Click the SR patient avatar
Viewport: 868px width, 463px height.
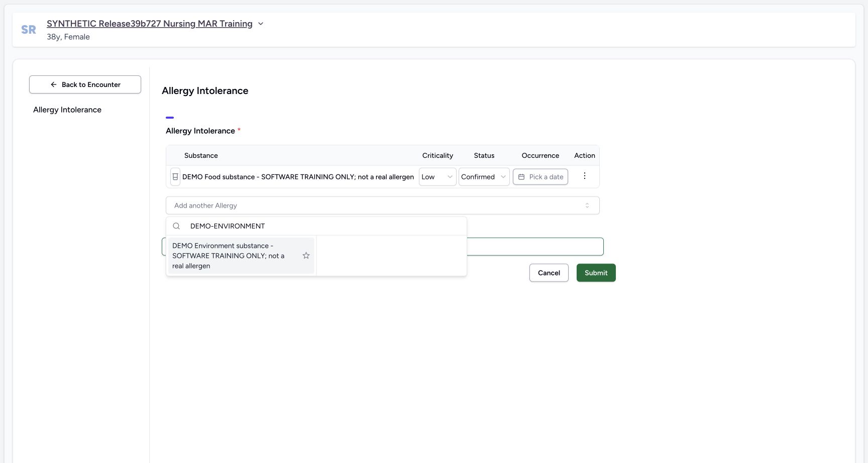29,30
